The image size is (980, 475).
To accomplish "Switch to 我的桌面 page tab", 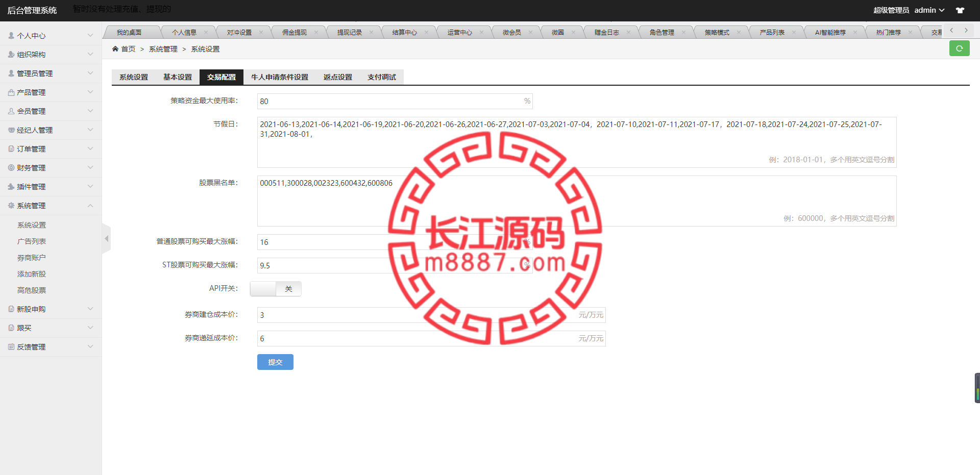I will [x=129, y=32].
